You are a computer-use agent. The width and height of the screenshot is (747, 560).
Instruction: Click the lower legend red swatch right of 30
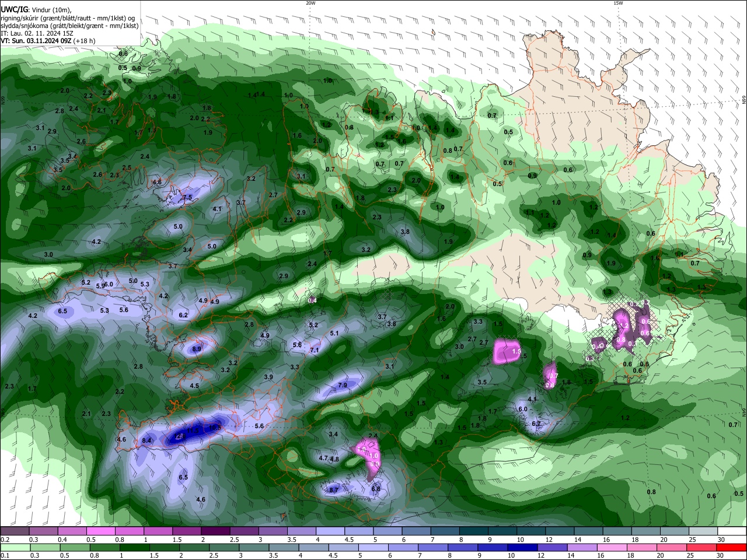(x=732, y=547)
